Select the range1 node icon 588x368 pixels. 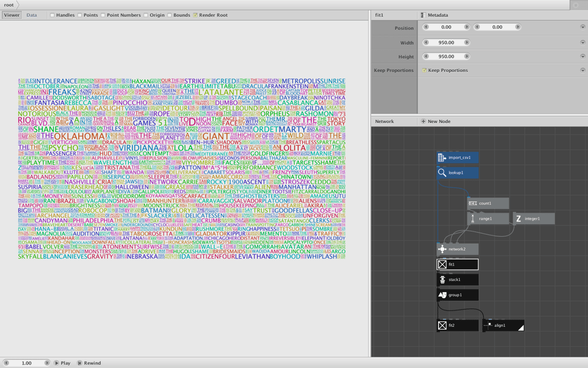[473, 218]
